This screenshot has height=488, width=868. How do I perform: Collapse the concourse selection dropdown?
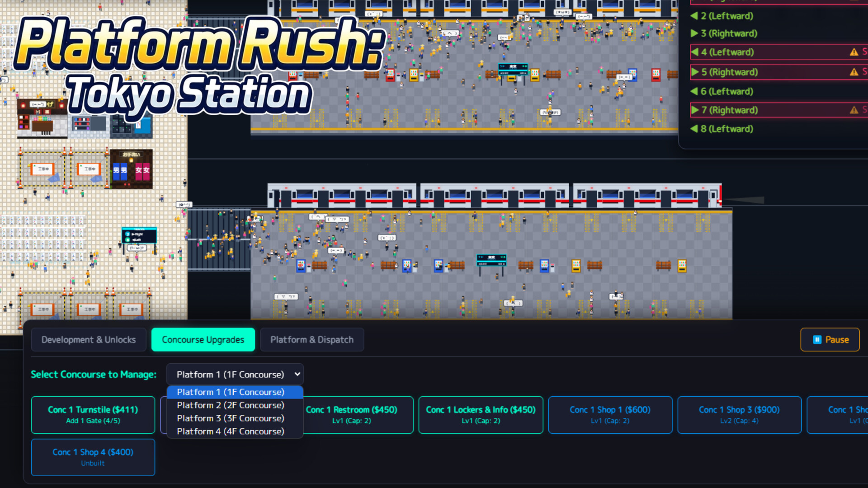point(235,374)
